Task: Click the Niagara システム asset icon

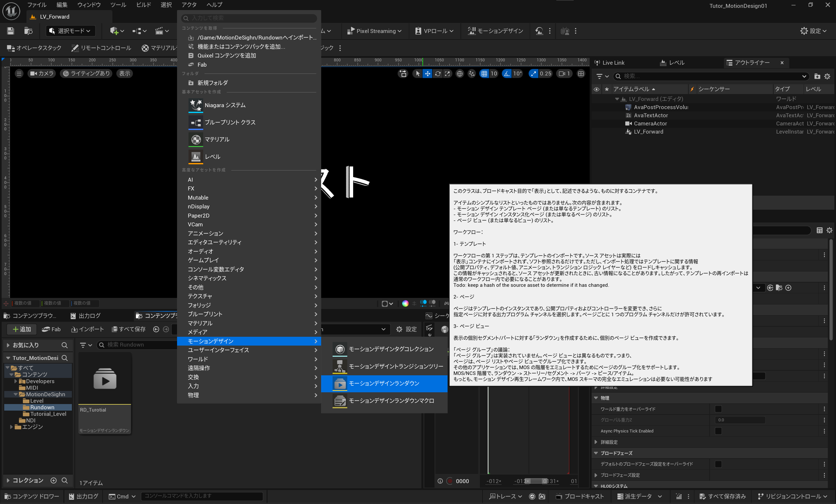Action: (x=195, y=105)
